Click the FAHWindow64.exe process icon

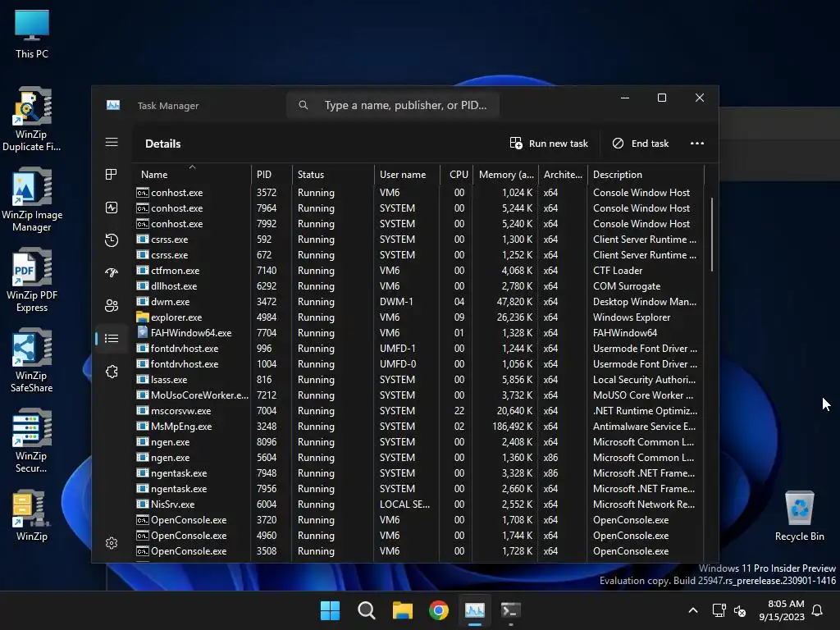pos(142,333)
